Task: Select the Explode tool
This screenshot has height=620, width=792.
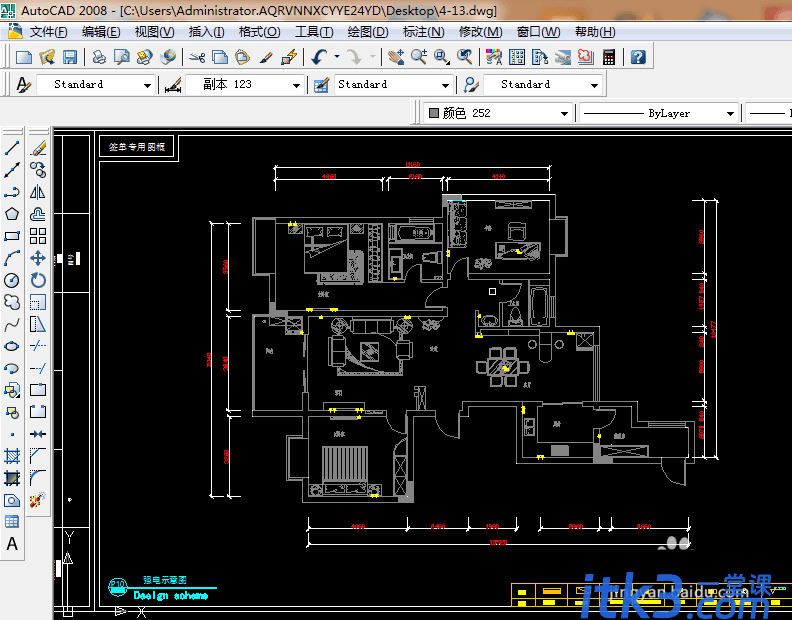Action: (38, 500)
